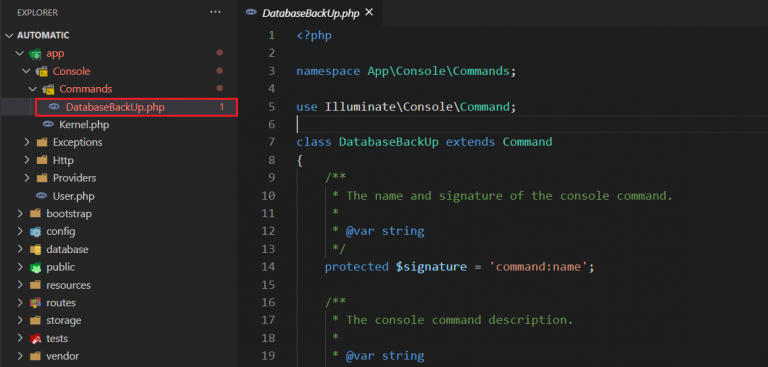Screen dimensions: 768x367
Task: Click the Commands folder icon
Action: tap(48, 89)
